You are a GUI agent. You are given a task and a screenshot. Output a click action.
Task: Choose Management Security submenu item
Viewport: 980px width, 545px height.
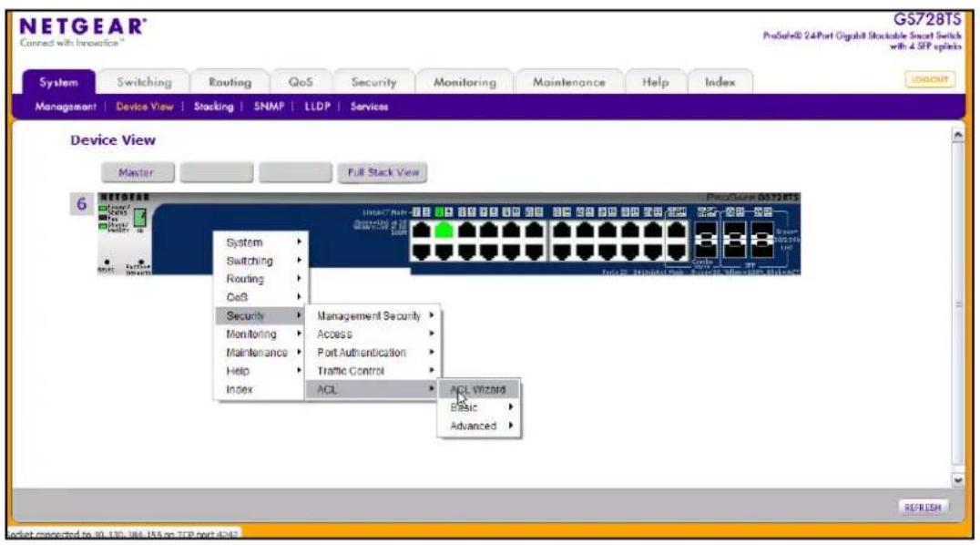[x=373, y=316]
